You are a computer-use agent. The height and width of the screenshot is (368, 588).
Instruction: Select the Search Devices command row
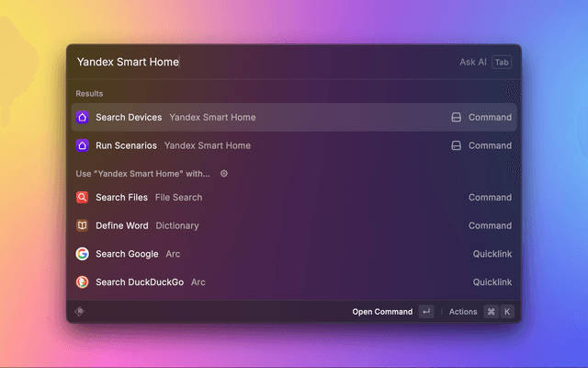pyautogui.click(x=294, y=118)
